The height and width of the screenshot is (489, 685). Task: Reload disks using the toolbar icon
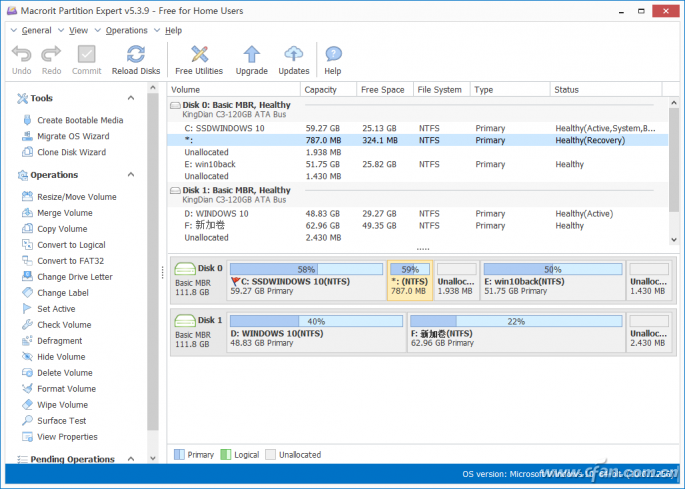[x=136, y=55]
